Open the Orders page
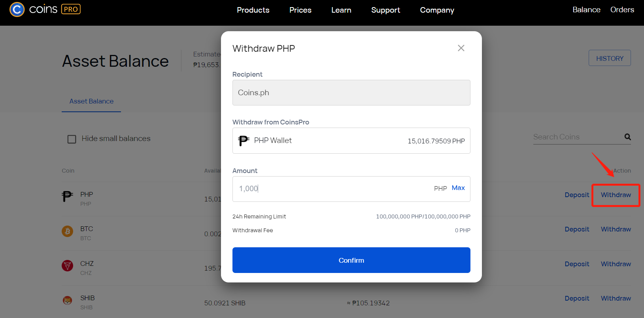This screenshot has height=318, width=644. pos(621,9)
